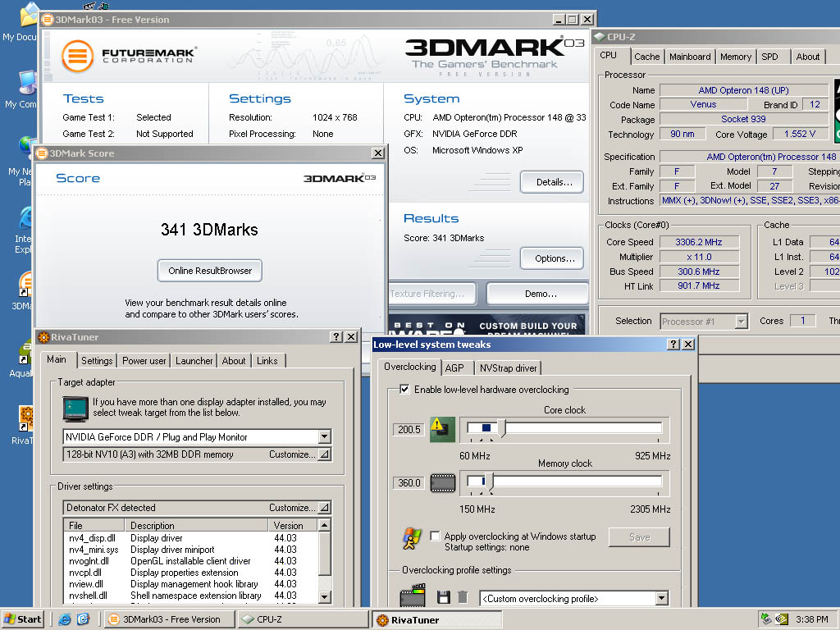
Task: Open the 3DMark desktop shortcut icon
Action: tap(25, 284)
